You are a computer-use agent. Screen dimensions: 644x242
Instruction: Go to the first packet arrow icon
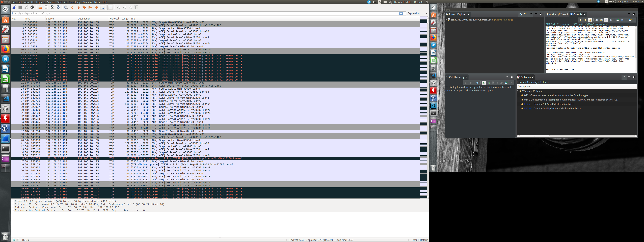click(90, 8)
